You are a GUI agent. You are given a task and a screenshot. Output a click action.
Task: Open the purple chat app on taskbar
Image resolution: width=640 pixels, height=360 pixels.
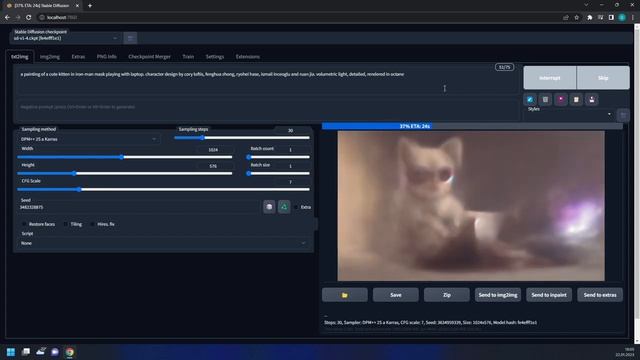55,352
